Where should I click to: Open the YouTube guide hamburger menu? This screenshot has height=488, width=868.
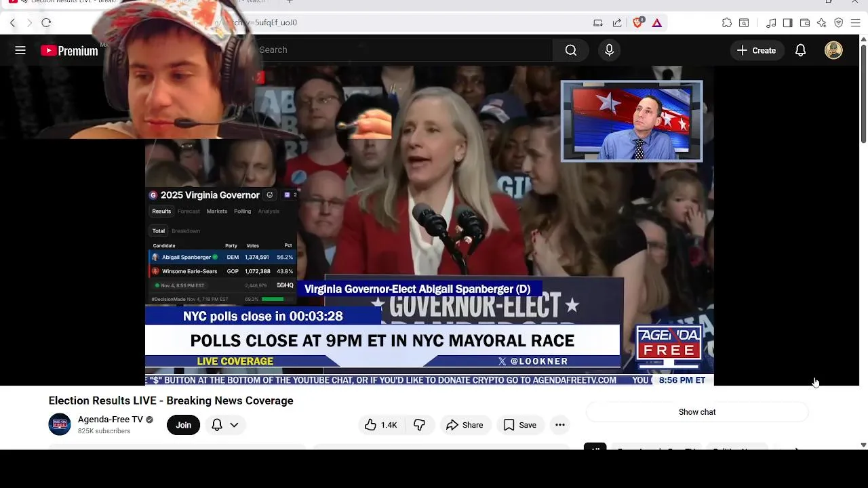20,50
